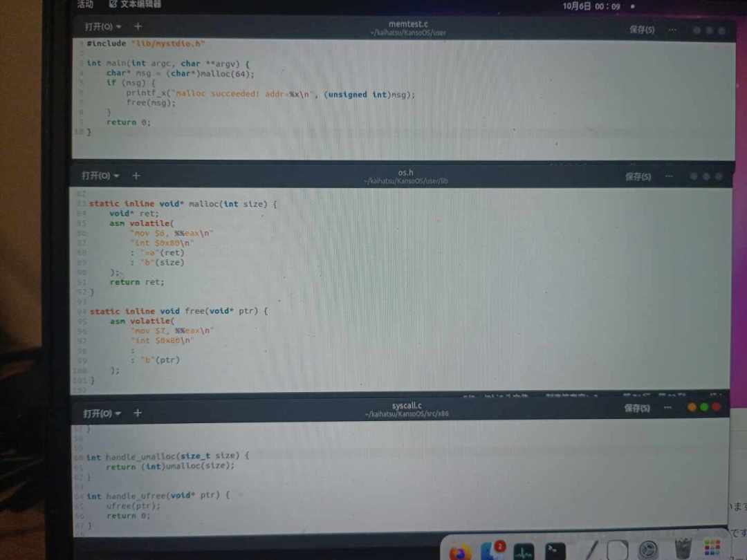Open System Monitor from the dock
This screenshot has height=560, width=747.
coord(524,552)
